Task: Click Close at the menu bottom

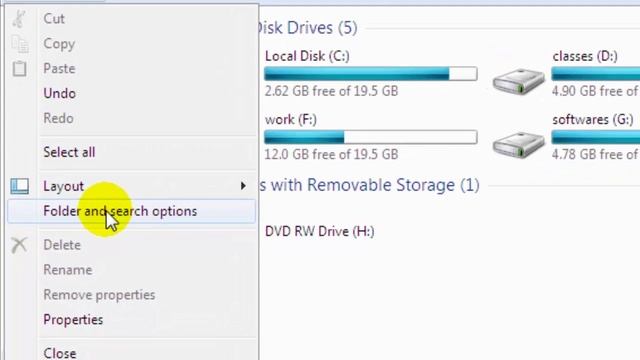Action: coord(60,353)
